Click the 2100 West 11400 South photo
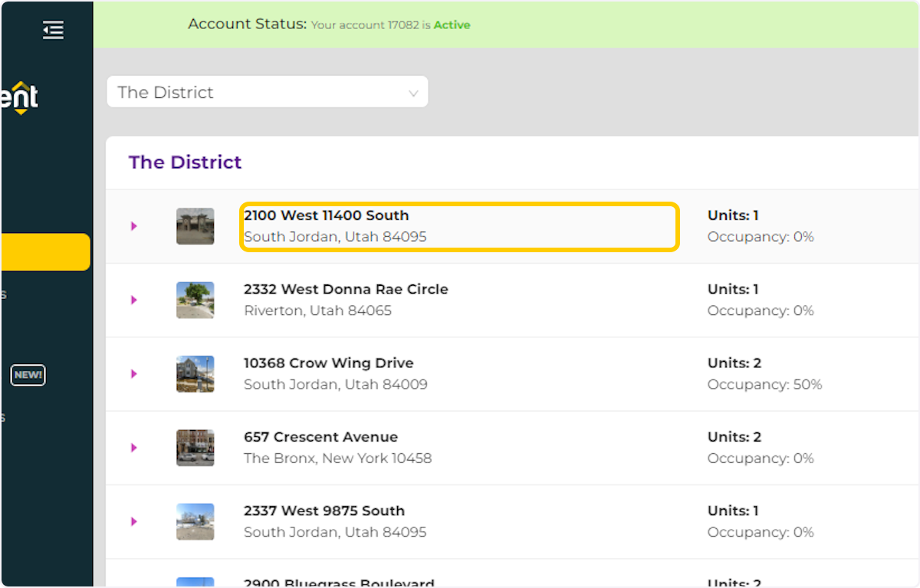 click(x=195, y=226)
